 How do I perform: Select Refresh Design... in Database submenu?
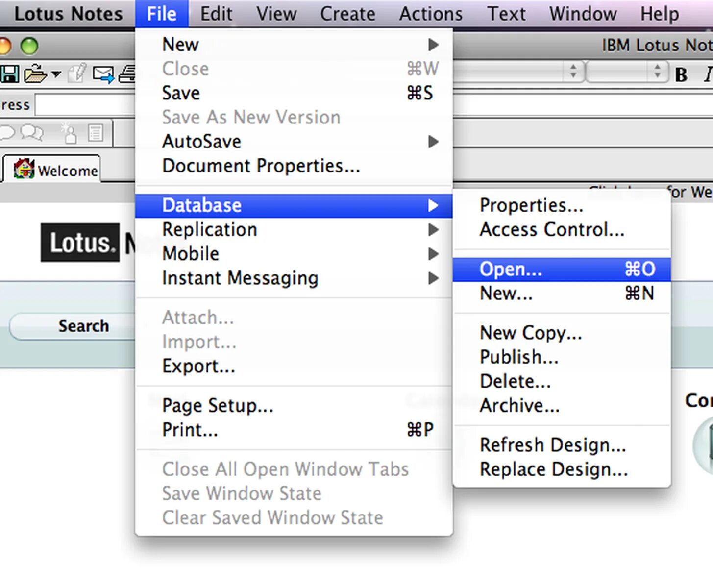point(562,445)
